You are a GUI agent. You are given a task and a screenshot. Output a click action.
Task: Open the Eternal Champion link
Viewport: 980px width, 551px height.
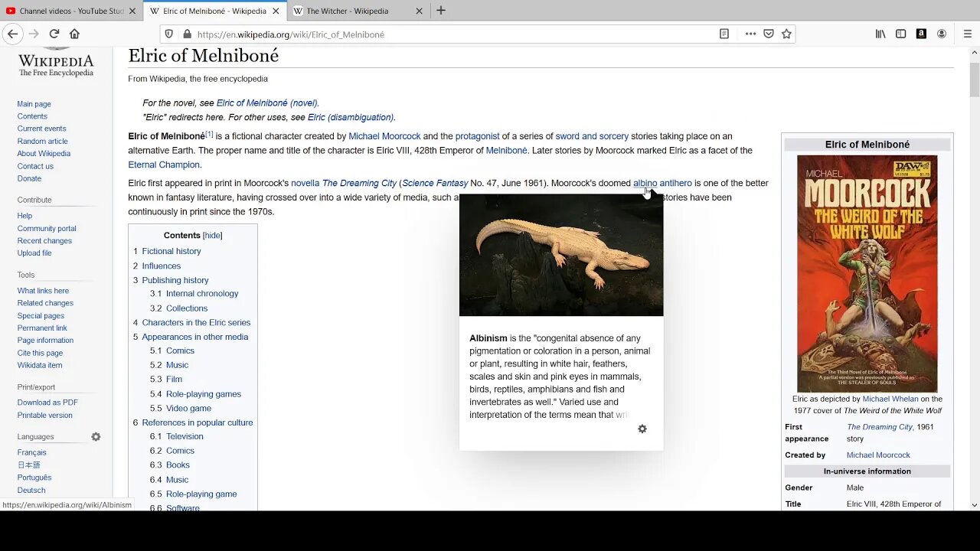coord(164,165)
